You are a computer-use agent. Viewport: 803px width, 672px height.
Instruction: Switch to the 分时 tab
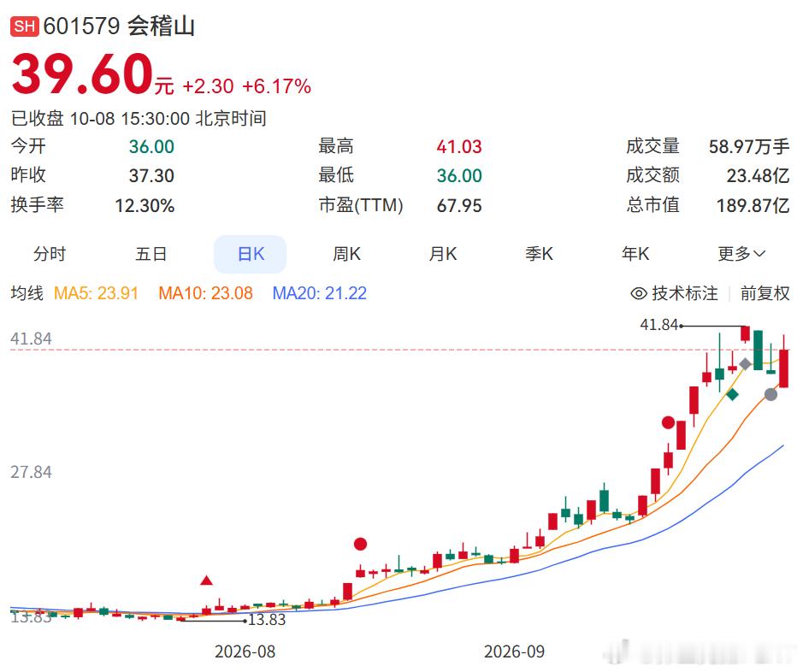[50, 254]
